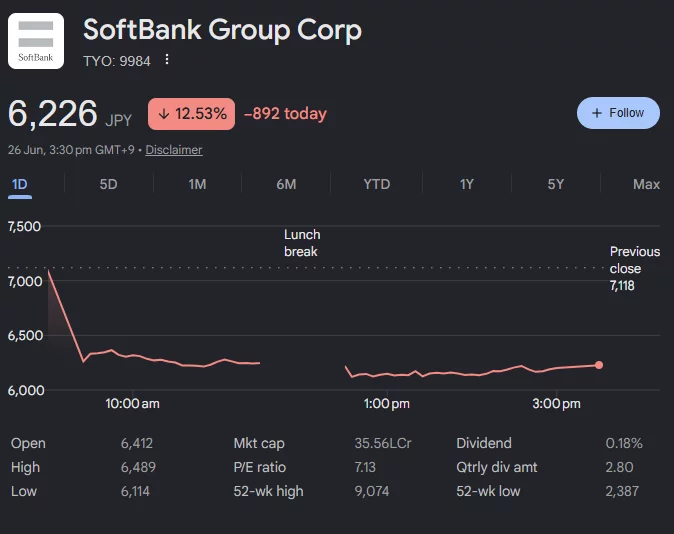
Task: Click the High value 6,489
Action: [x=138, y=467]
